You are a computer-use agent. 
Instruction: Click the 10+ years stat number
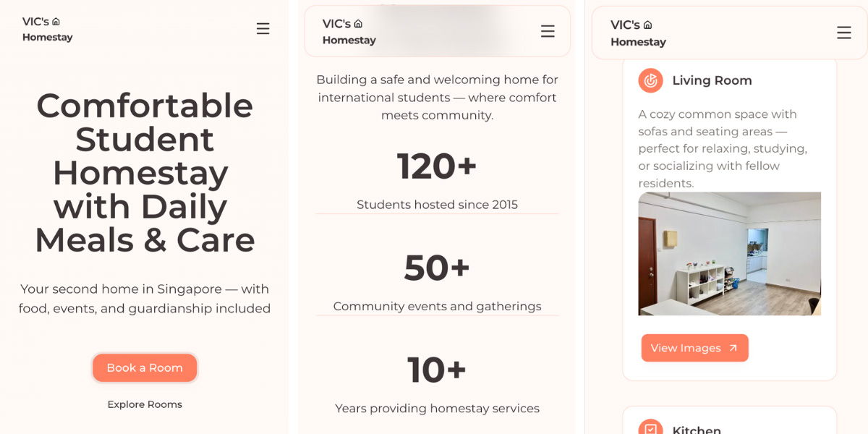point(437,370)
